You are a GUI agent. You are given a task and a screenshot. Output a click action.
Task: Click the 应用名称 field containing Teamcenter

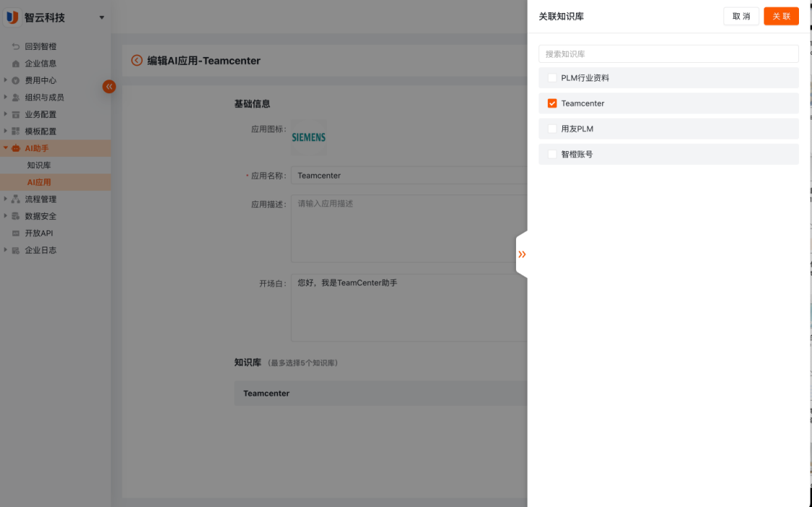click(409, 175)
